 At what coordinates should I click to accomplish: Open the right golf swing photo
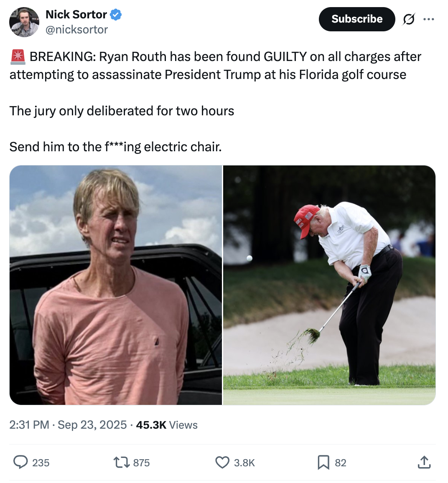pyautogui.click(x=329, y=285)
